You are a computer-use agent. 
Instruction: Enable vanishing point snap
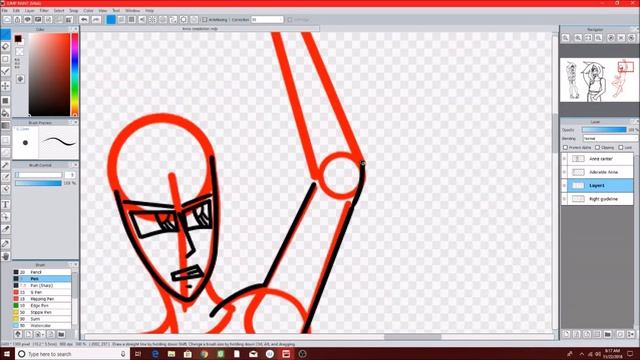point(142,20)
